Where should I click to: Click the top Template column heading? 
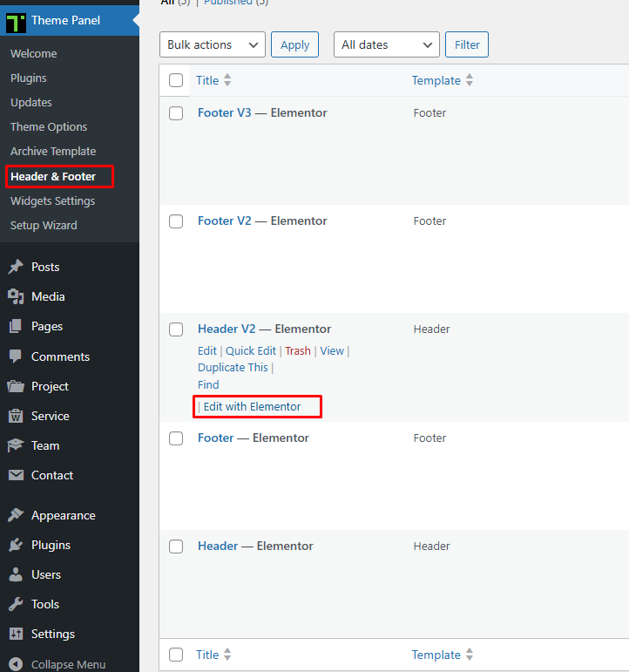[x=436, y=80]
